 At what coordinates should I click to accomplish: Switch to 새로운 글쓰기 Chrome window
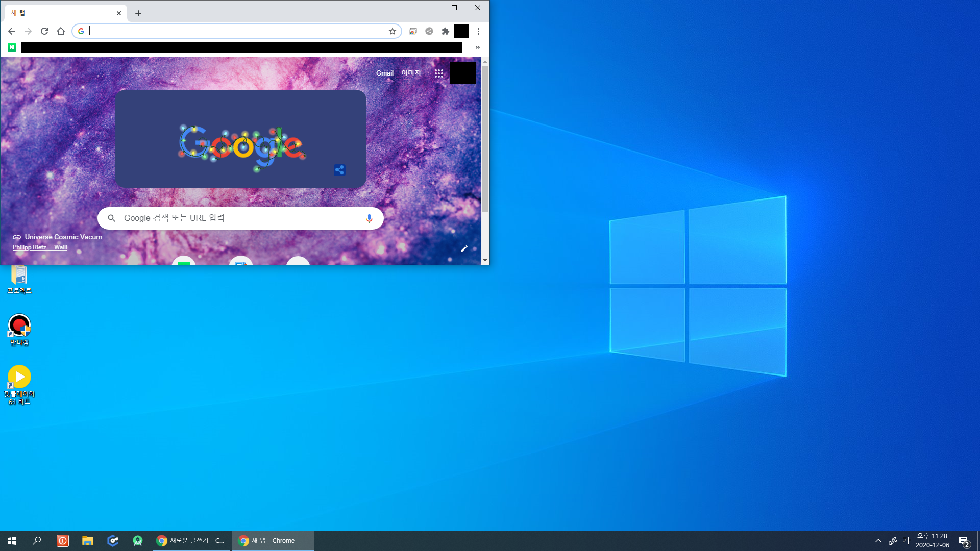[191, 541]
